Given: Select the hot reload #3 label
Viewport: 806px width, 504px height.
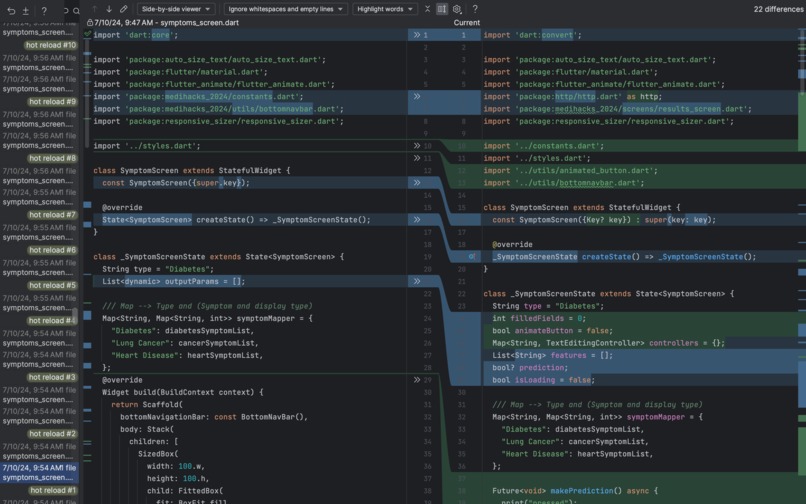Looking at the screenshot, I should 52,377.
